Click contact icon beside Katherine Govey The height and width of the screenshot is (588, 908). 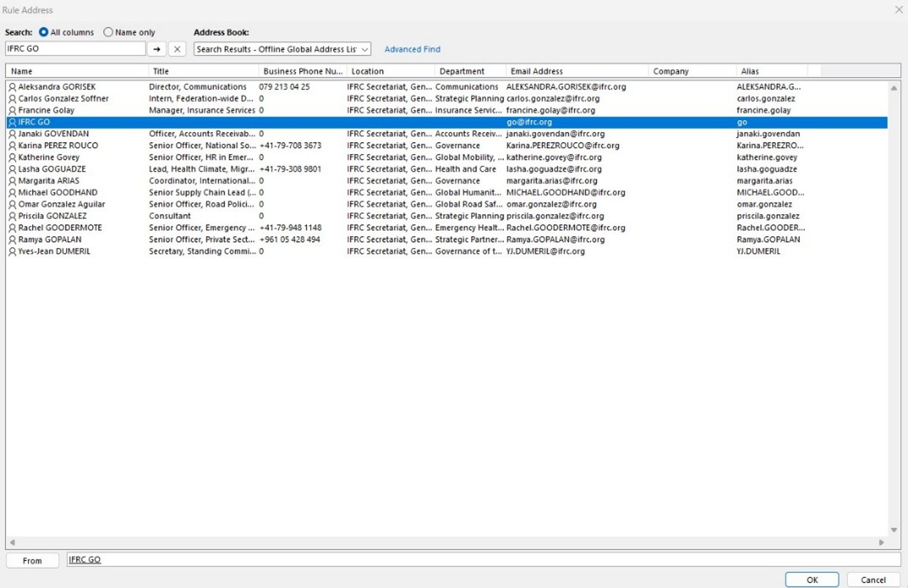coord(12,157)
